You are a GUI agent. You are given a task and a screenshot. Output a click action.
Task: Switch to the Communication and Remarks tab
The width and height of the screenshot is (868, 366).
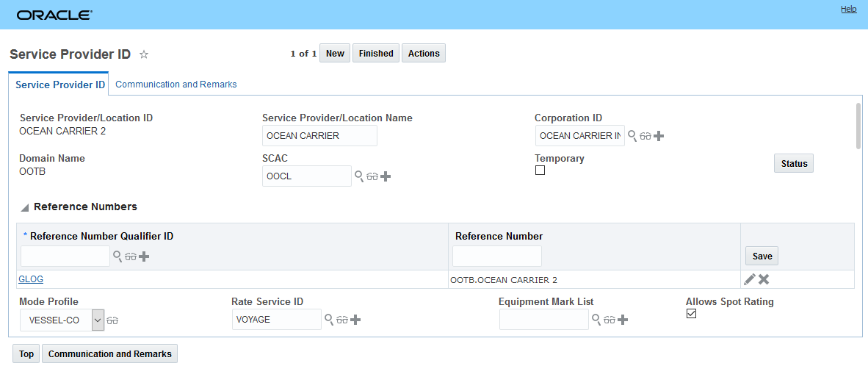pos(176,85)
